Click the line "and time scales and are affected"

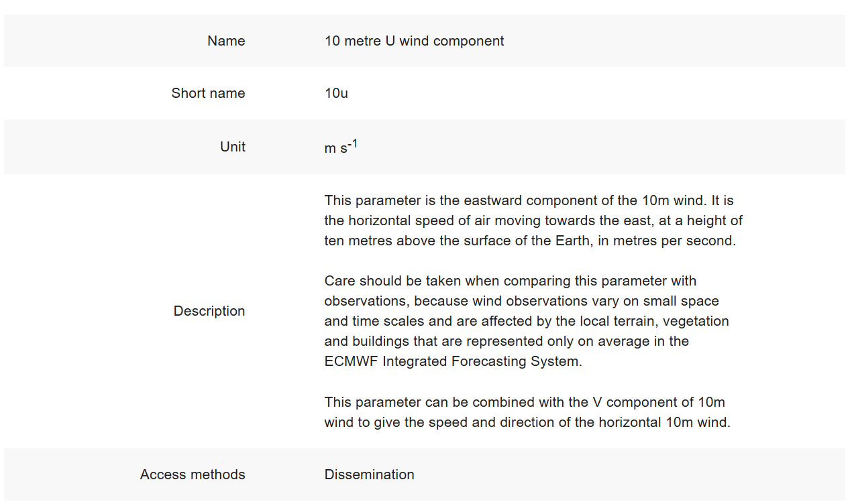pos(526,321)
